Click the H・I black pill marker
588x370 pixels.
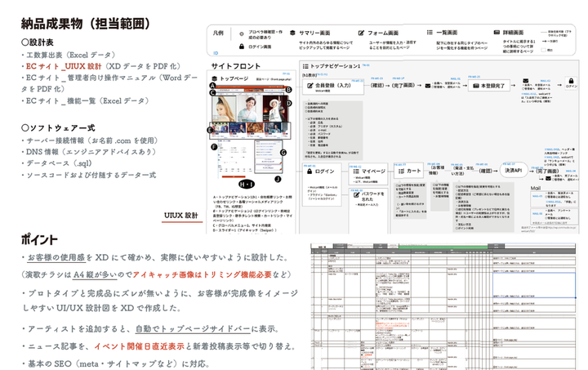tap(247, 184)
